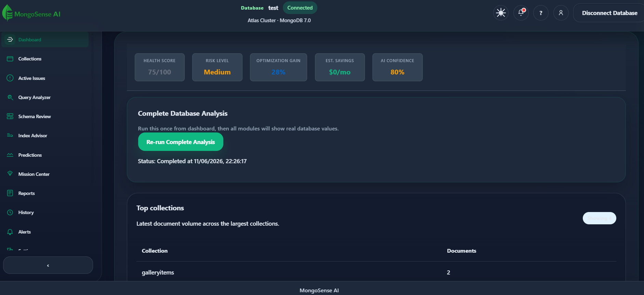Click document count '2' for galleryitems
This screenshot has height=295, width=644.
point(448,272)
